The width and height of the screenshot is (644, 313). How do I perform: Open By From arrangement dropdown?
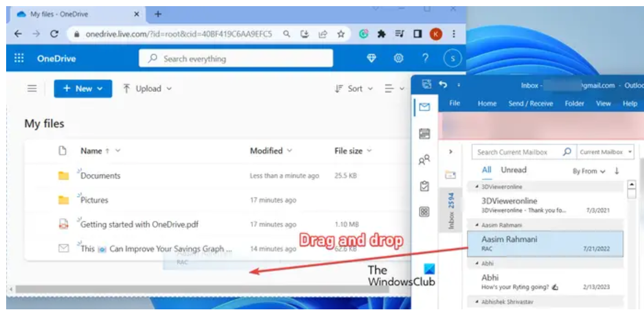[589, 171]
